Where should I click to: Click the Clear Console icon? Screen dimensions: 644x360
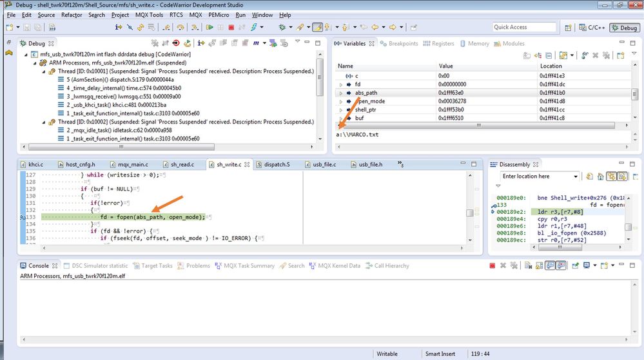528,265
